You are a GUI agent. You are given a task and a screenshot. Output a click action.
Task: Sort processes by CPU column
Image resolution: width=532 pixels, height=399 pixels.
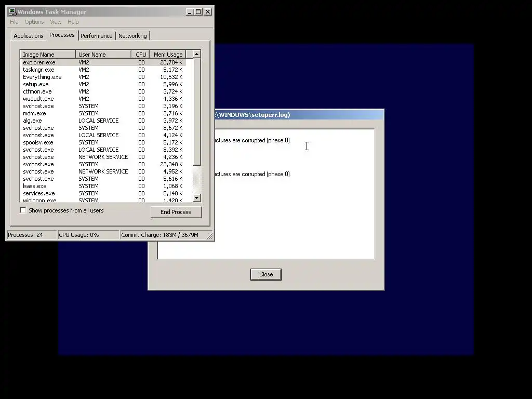click(140, 54)
